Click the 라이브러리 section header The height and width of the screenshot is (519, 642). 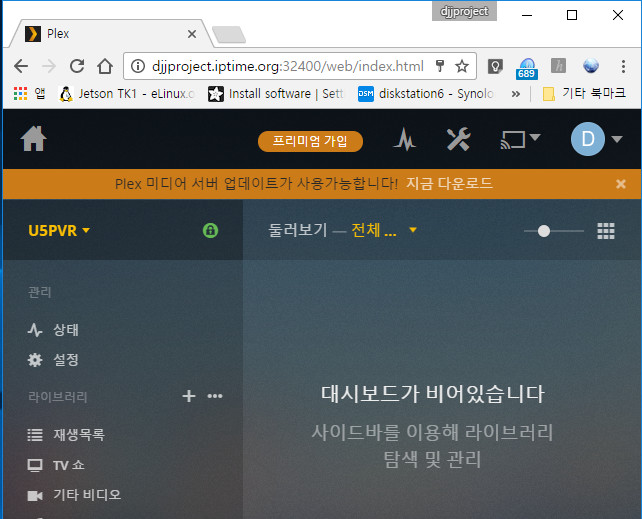[58, 396]
